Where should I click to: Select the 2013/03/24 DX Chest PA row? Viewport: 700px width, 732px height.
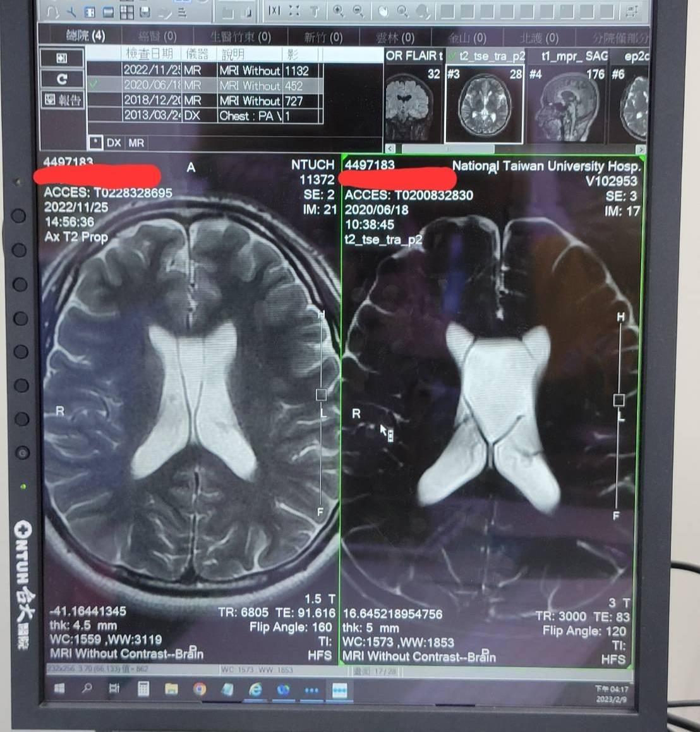(x=205, y=115)
